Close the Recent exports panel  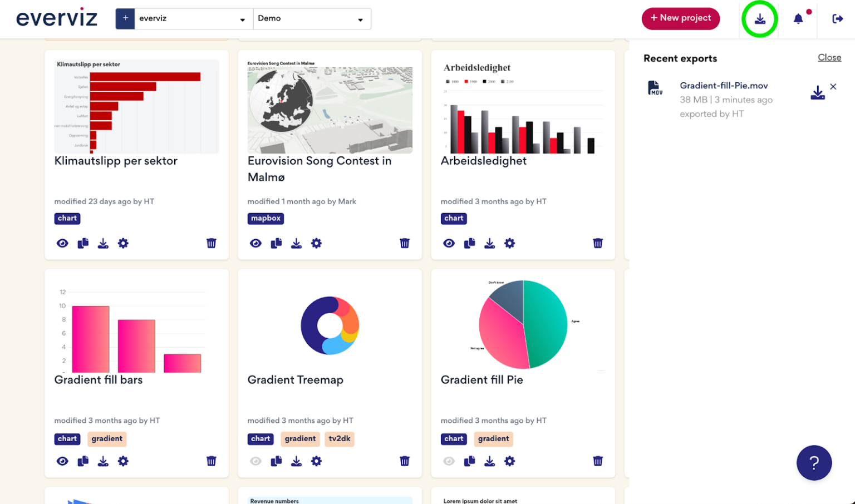[x=829, y=57]
